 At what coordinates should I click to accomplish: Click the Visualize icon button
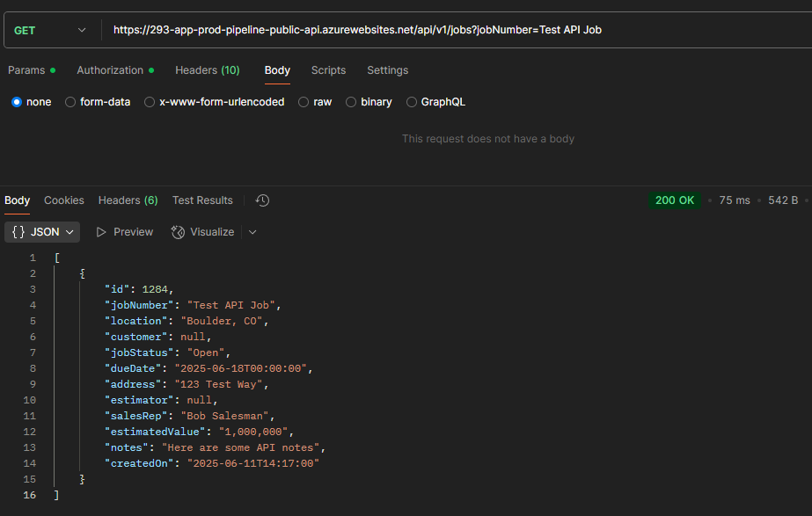[x=178, y=232]
